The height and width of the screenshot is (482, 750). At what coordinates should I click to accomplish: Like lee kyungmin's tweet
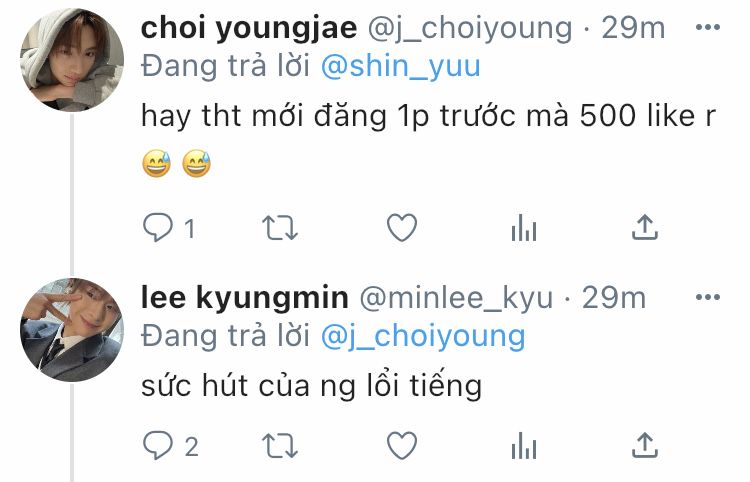pyautogui.click(x=402, y=446)
